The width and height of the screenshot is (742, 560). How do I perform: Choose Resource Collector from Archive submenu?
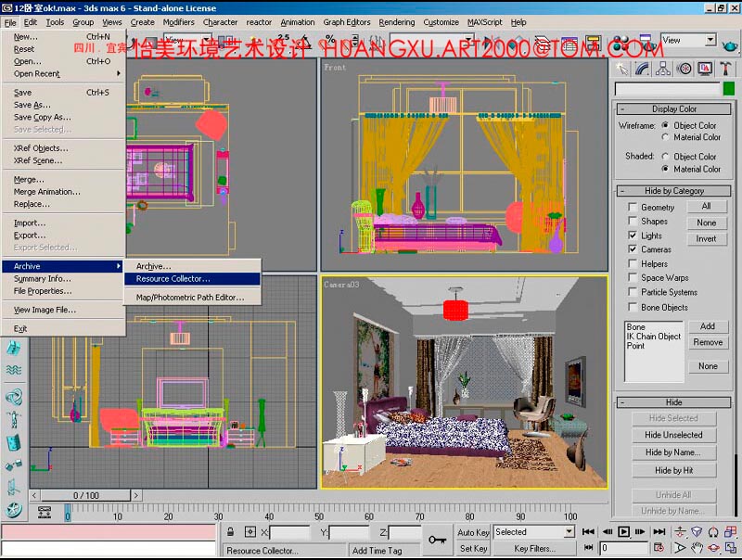192,278
